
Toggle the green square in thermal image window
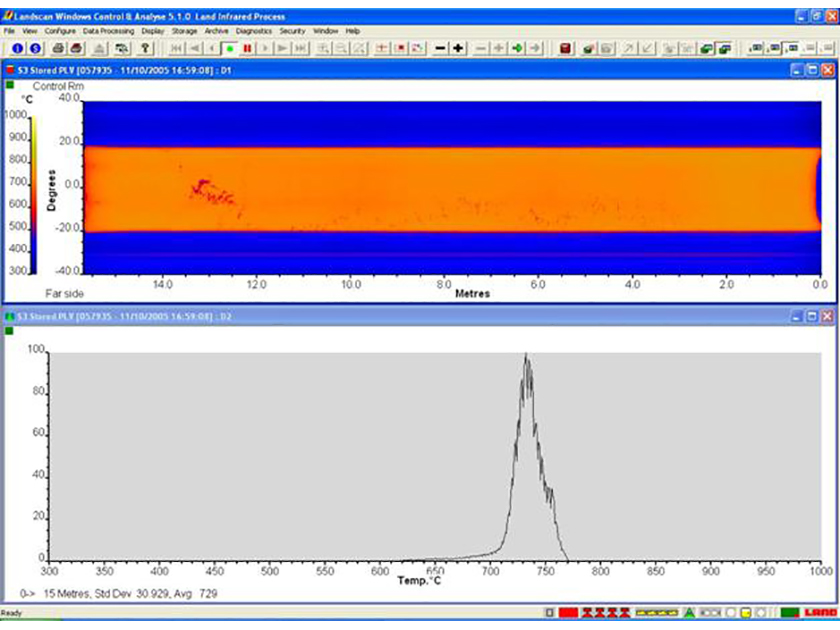(10, 87)
